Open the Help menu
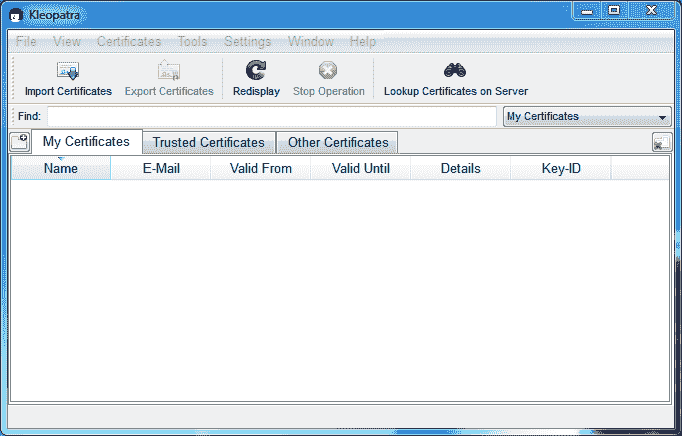 pyautogui.click(x=363, y=42)
